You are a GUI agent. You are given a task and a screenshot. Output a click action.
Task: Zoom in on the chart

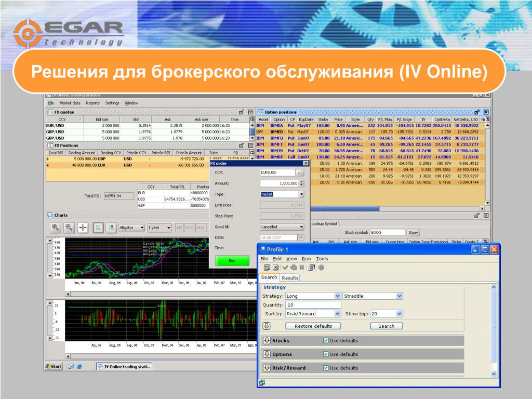pos(55,228)
